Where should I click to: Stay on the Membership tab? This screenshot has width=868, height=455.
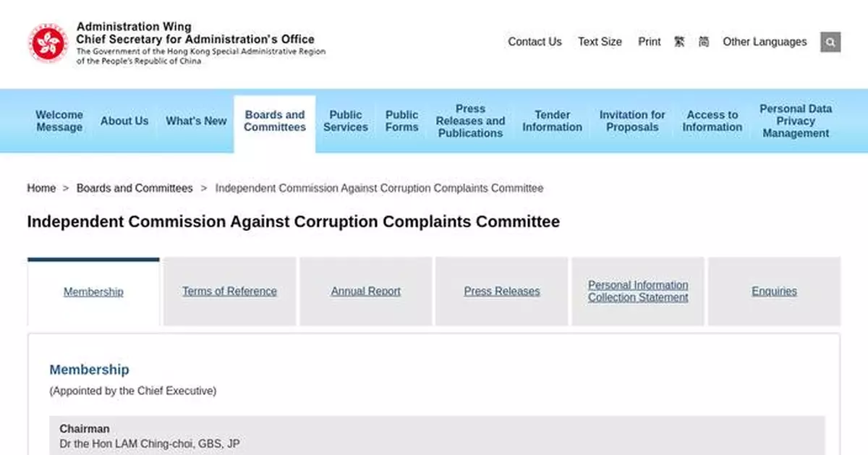click(x=93, y=292)
